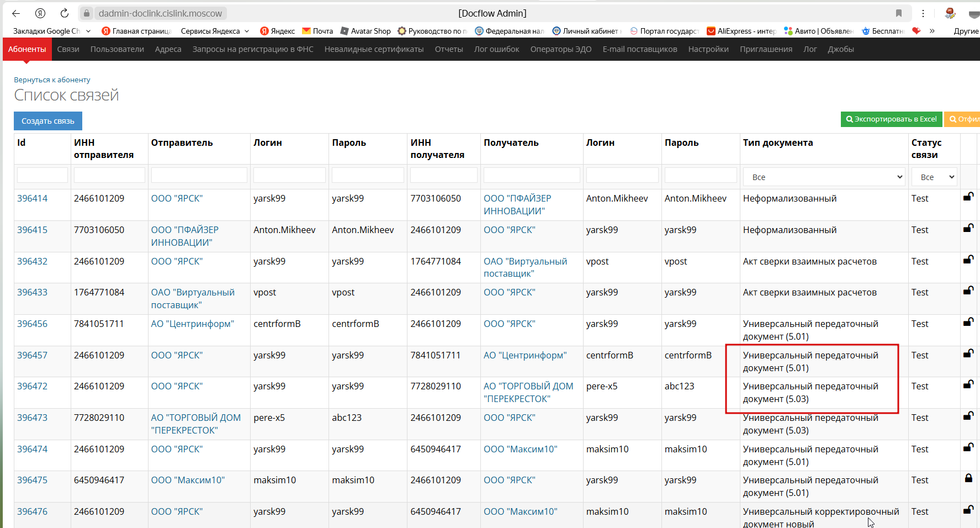The height and width of the screenshot is (528, 980).
Task: Click the Отправитель filter input field
Action: pos(199,175)
